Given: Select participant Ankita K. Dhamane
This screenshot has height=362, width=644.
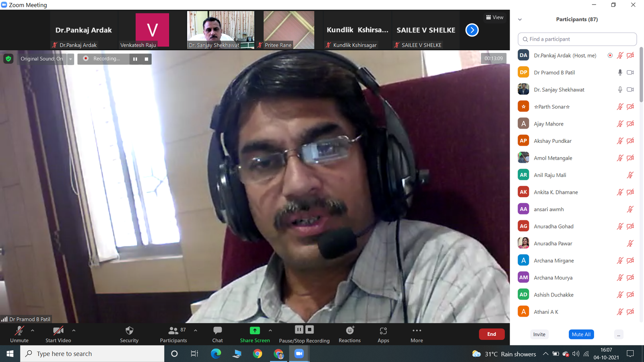Looking at the screenshot, I should tap(577, 192).
